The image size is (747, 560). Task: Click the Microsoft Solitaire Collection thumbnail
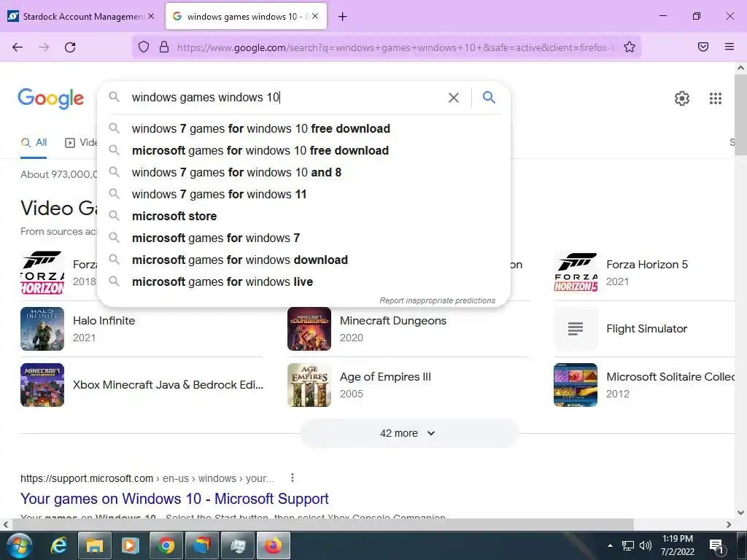pos(576,385)
